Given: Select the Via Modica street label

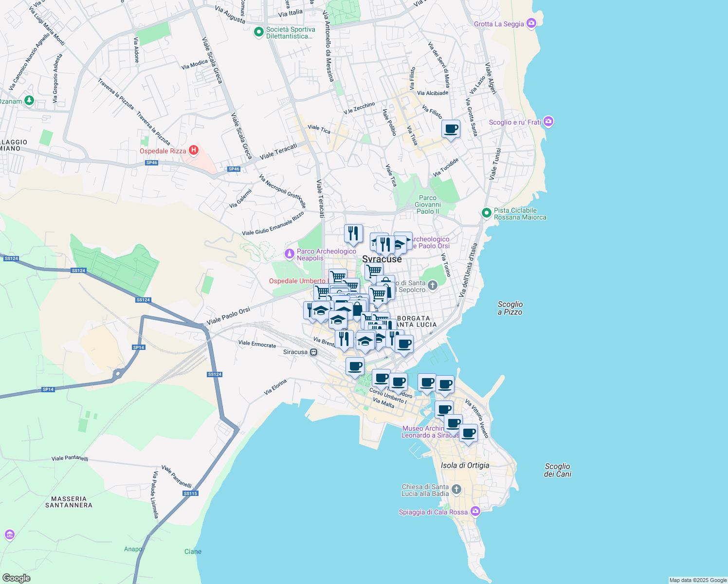Looking at the screenshot, I should (x=195, y=65).
